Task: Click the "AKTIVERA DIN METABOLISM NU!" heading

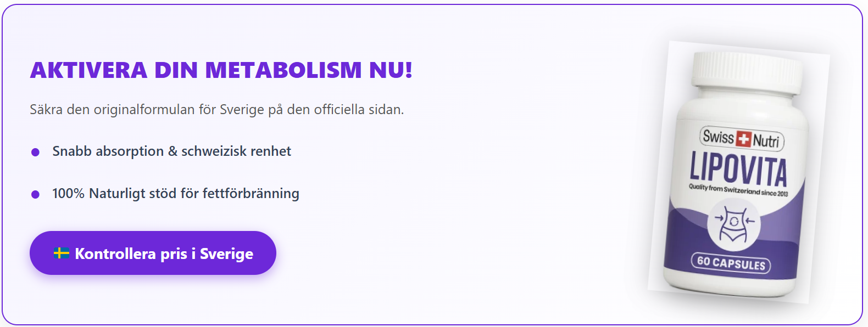Action: tap(221, 70)
